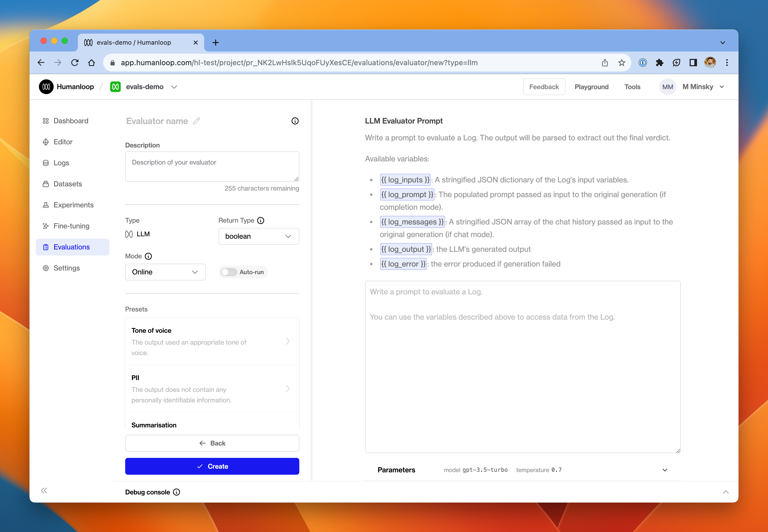Collapse the sidebar with double-chevron icon
This screenshot has width=768, height=532.
point(44,490)
